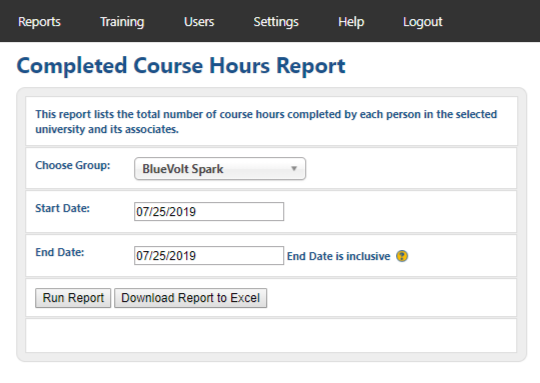Screen dimensions: 540x383
Task: Open the Reports menu
Action: pyautogui.click(x=39, y=22)
